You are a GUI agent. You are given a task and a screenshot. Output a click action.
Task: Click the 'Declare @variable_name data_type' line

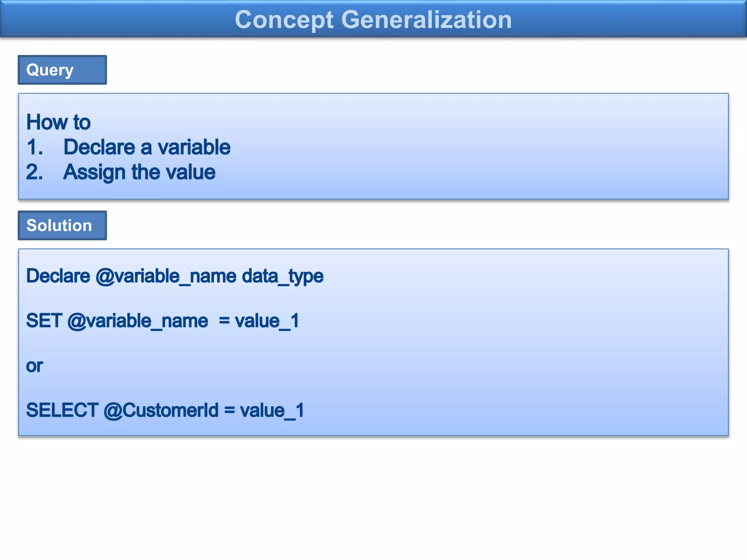point(175,276)
